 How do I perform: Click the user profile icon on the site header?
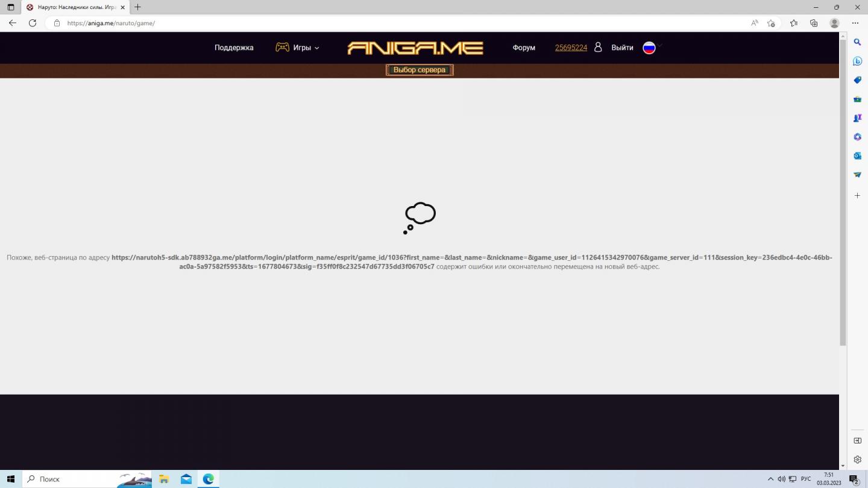pos(598,47)
